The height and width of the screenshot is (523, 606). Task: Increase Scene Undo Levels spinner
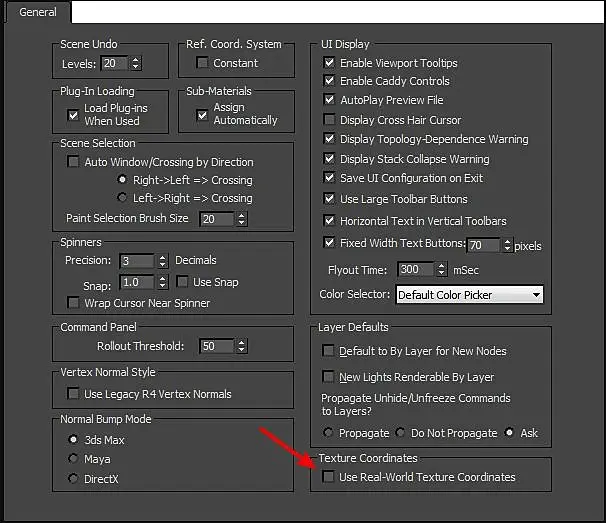click(136, 60)
